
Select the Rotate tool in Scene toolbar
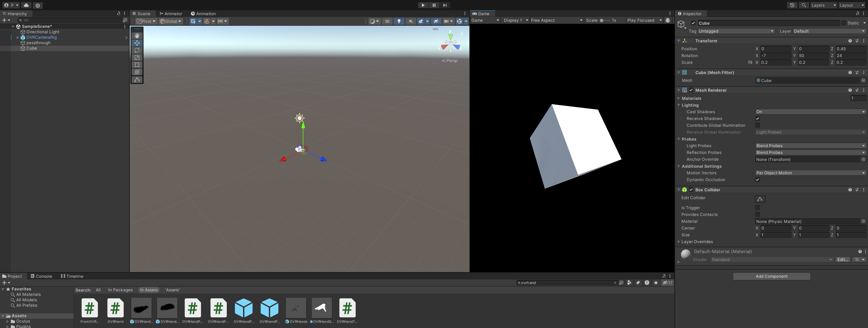(x=137, y=50)
